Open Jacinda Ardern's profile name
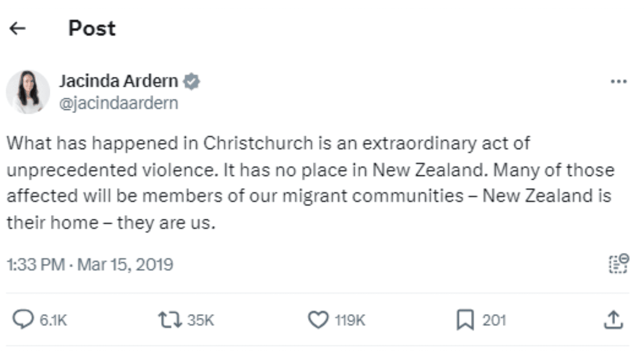Viewport: 644px width, 362px height. [119, 80]
